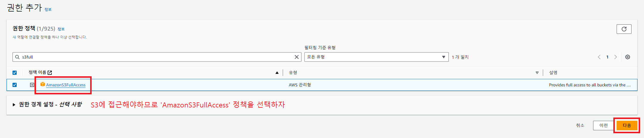This screenshot has height=138, width=644.
Task: Open the AmazonS3FullAccess policy link
Action: (66, 85)
